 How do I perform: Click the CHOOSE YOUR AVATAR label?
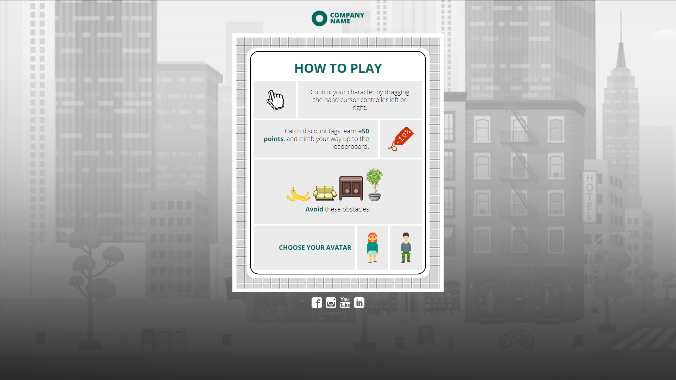(x=315, y=248)
